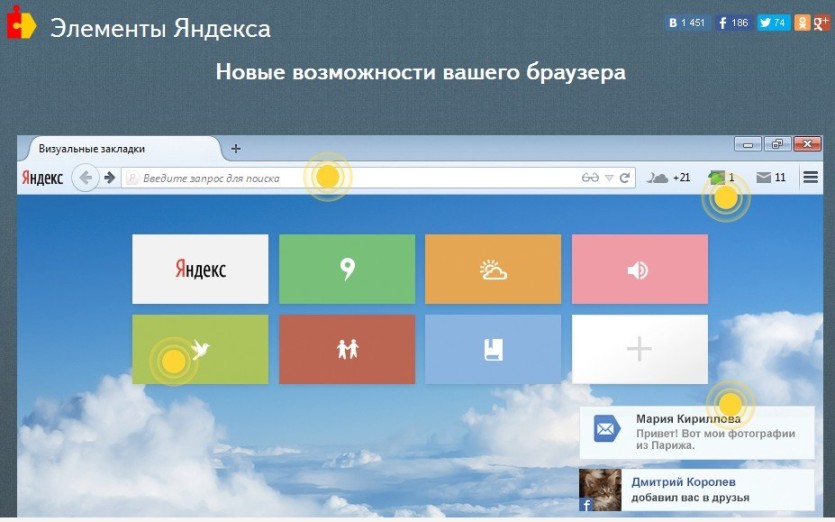
Task: Minimize the mock browser window
Action: [748, 144]
